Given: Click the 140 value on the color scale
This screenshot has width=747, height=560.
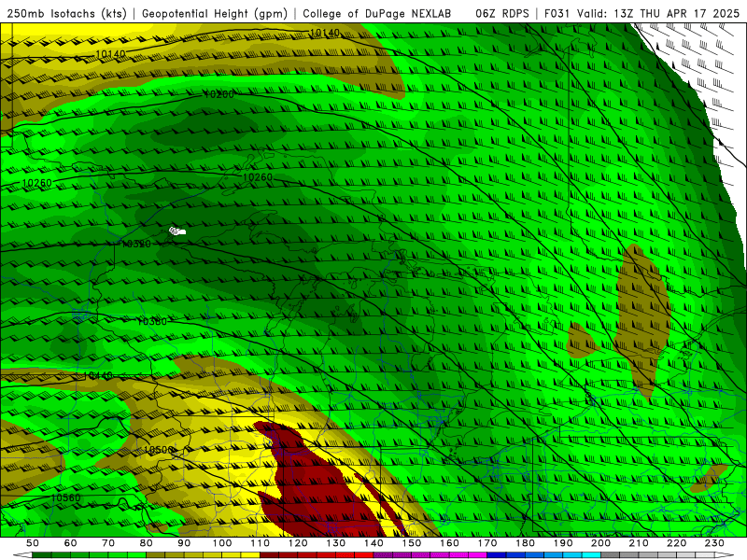Looking at the screenshot, I should point(374,543).
